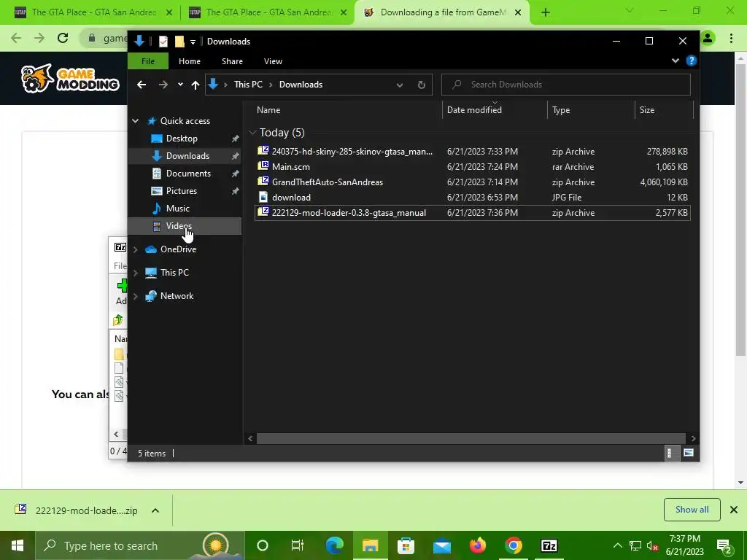Open the File ribbon tab
Image resolution: width=747 pixels, height=560 pixels.
click(147, 61)
